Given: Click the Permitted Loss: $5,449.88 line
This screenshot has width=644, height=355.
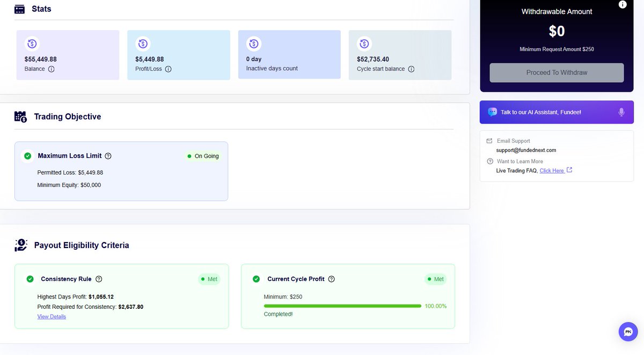Looking at the screenshot, I should (x=70, y=172).
